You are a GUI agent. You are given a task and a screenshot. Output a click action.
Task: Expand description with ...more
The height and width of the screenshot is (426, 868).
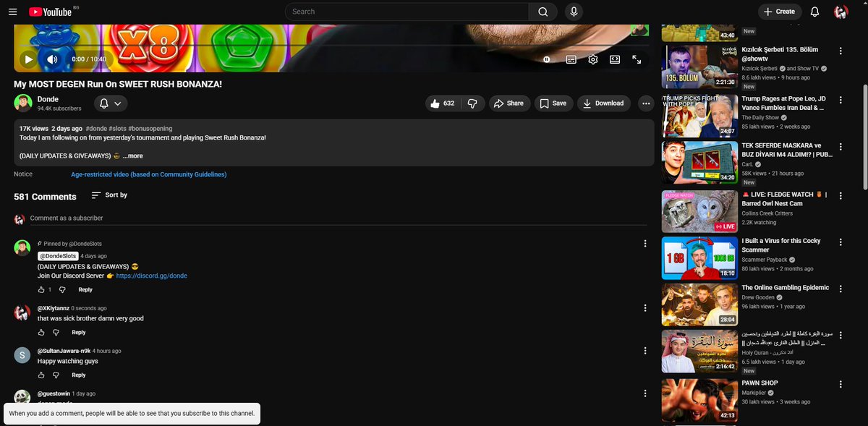coord(132,156)
